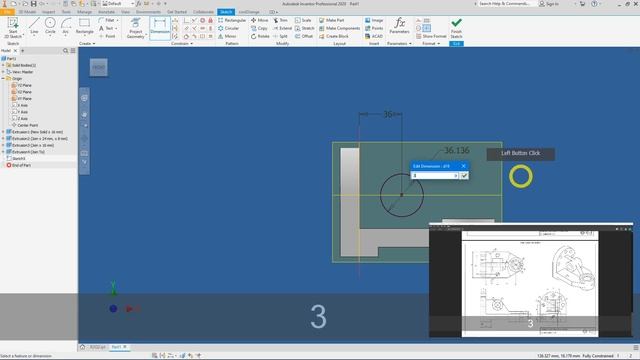Open model browser menu icon
Image resolution: width=640 pixels, height=360 pixels.
pyautogui.click(x=73, y=51)
